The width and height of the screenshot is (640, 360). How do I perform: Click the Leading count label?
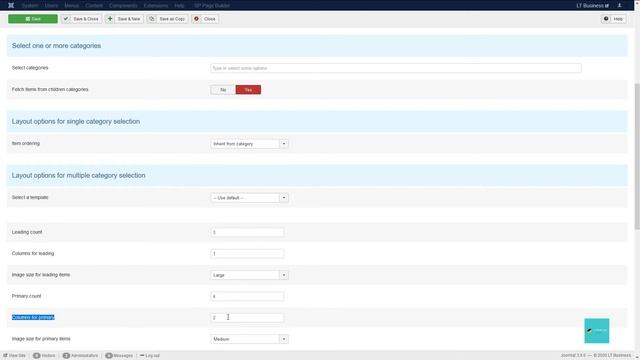tap(27, 232)
